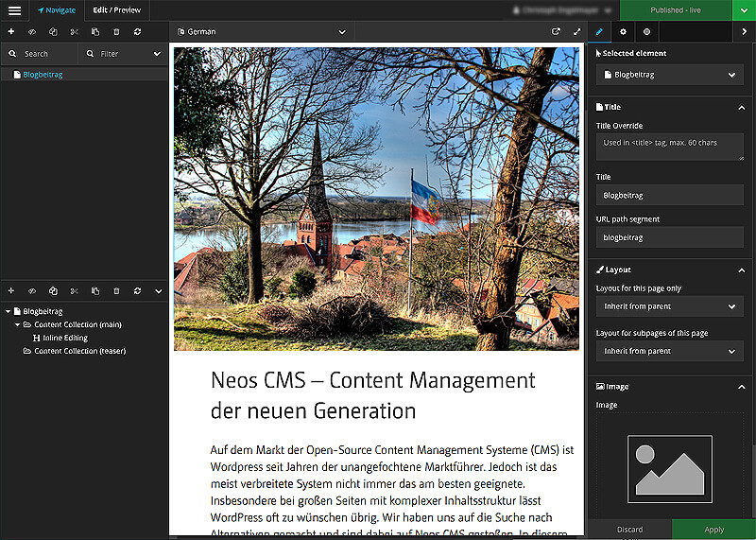756x540 pixels.
Task: Switch to the pencil properties tab in the inspector
Action: click(599, 32)
